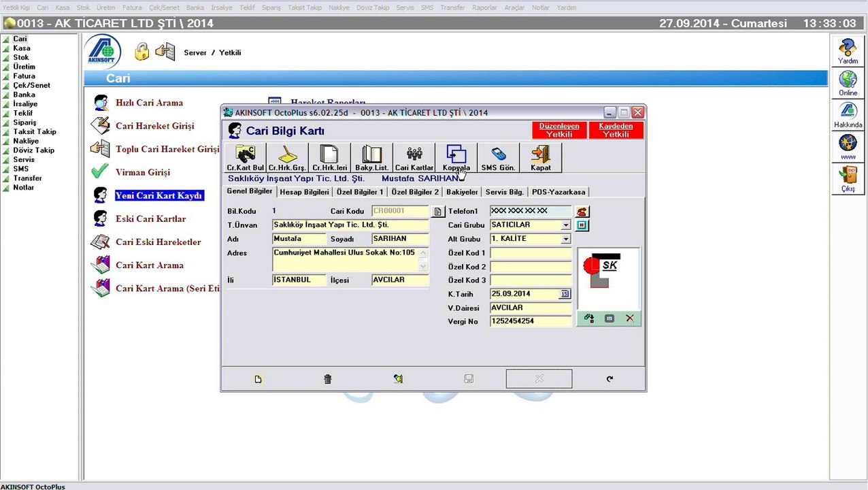Open Baky.List. book toolbar button
Viewport: 868px width, 490px height.
(x=371, y=158)
